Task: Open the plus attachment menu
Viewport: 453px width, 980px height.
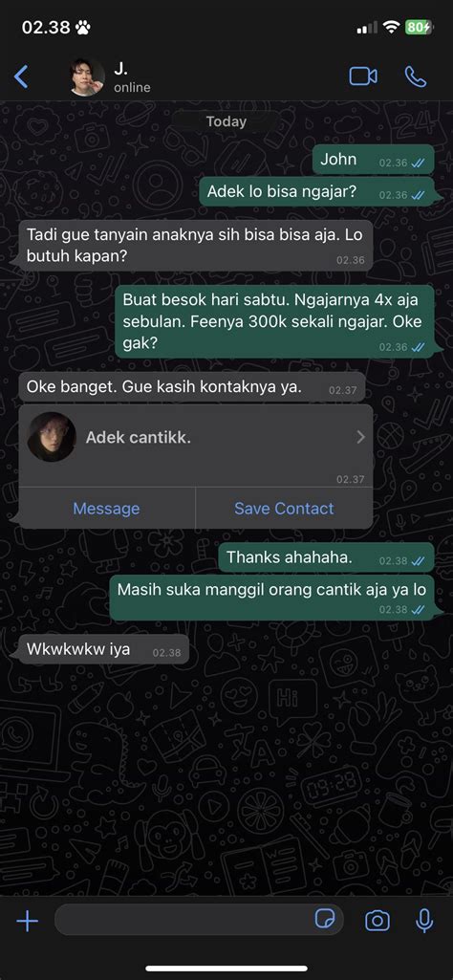Action: 27,921
